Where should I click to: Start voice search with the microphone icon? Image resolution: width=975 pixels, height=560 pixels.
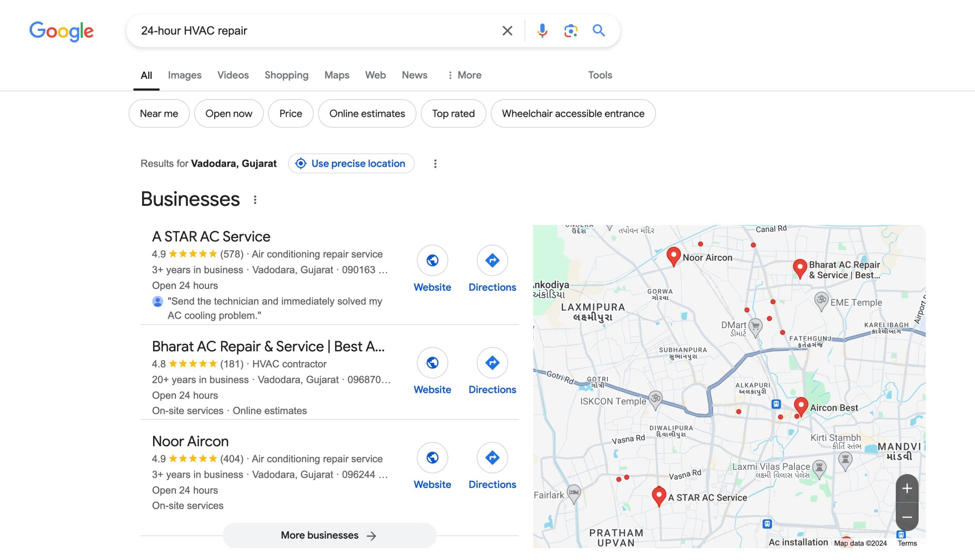[x=542, y=31]
